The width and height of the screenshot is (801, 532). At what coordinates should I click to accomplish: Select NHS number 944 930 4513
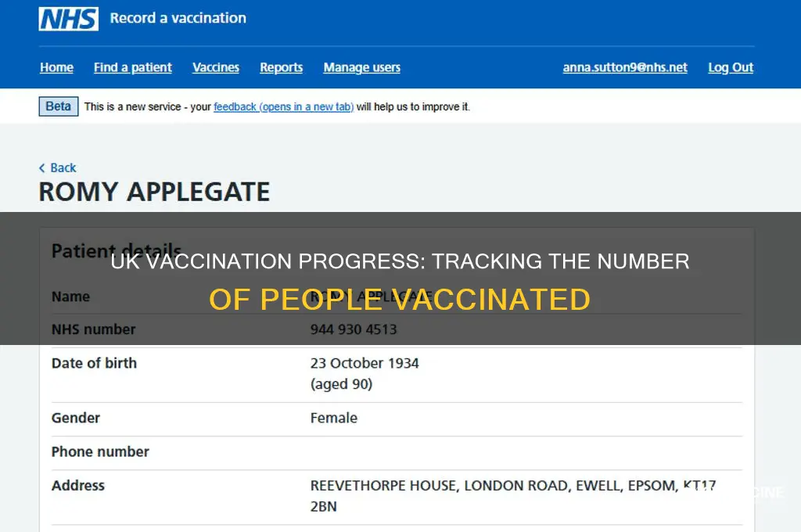[354, 329]
